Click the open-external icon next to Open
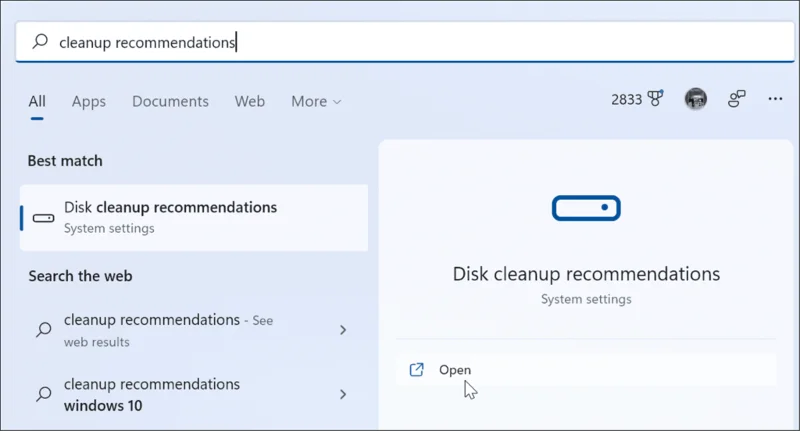 tap(416, 370)
